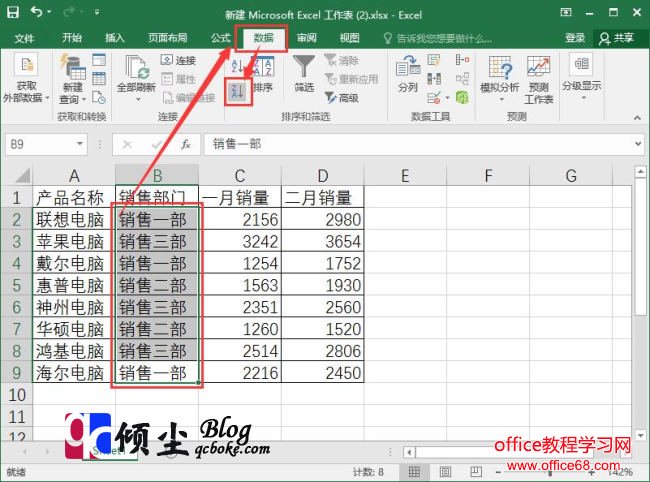Click the formula bar showing 销售一部
This screenshot has height=482, width=650.
[x=417, y=144]
